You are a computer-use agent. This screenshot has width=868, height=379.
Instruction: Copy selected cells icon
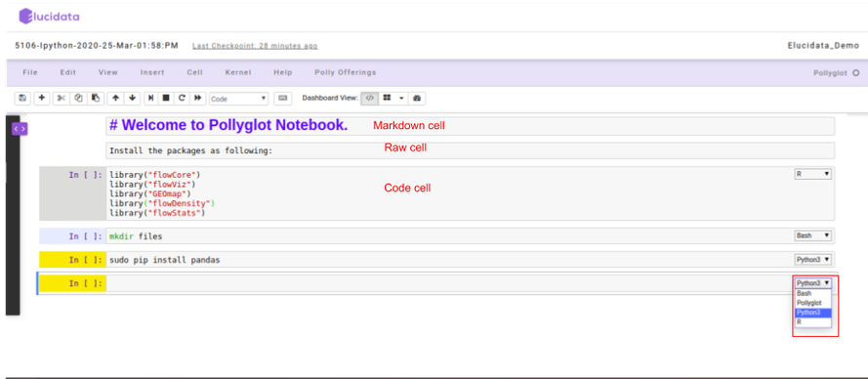(x=79, y=98)
